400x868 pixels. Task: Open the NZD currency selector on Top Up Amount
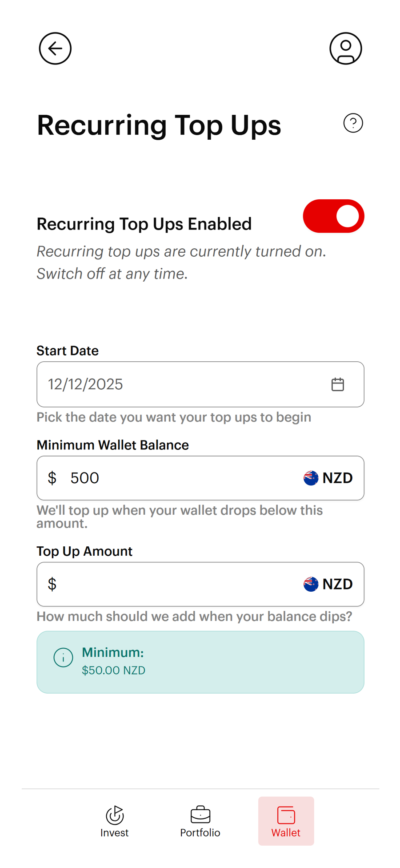(x=328, y=584)
